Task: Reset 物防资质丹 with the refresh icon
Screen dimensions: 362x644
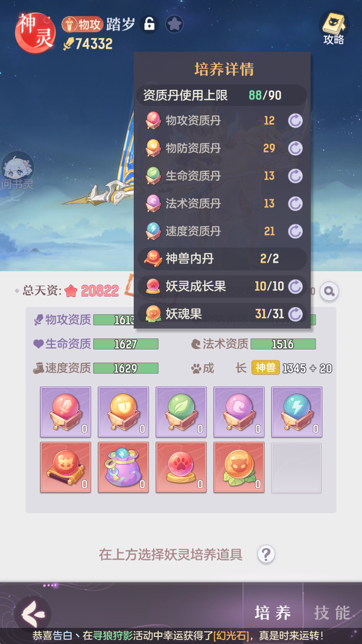Action: tap(295, 148)
